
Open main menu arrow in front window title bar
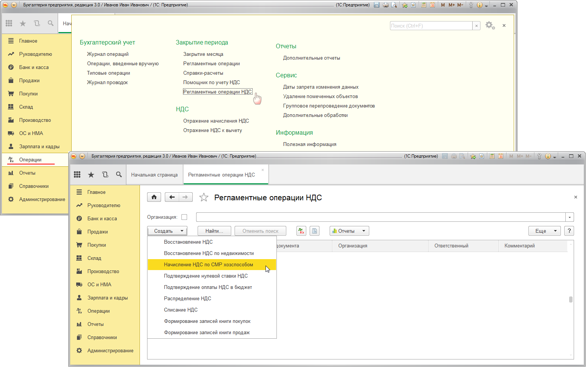tap(82, 156)
